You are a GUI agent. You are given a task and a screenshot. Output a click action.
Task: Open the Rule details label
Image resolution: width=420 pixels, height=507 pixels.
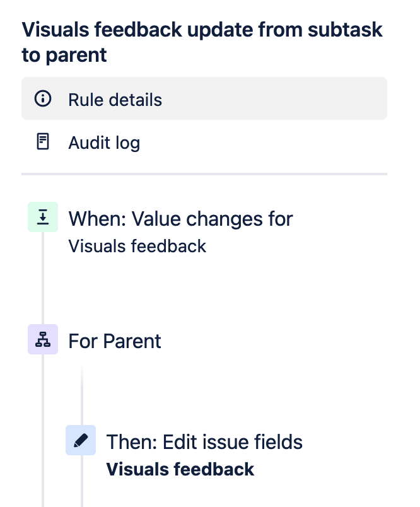(x=115, y=100)
